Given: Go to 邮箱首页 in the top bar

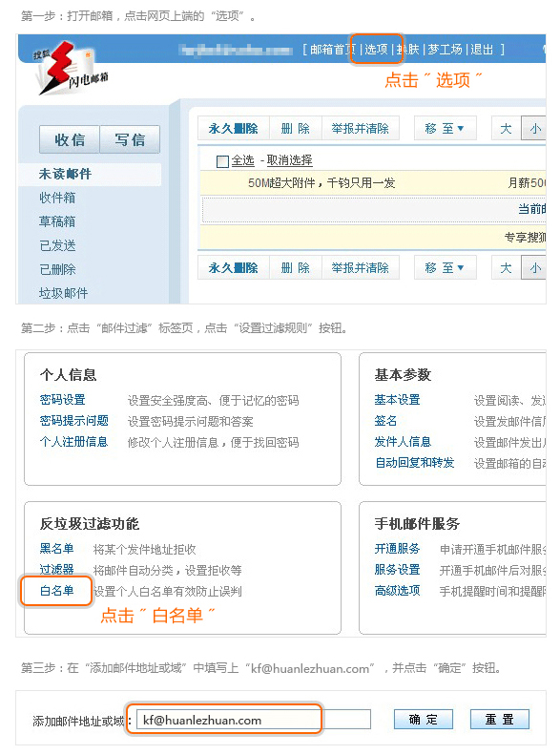Looking at the screenshot, I should [333, 49].
